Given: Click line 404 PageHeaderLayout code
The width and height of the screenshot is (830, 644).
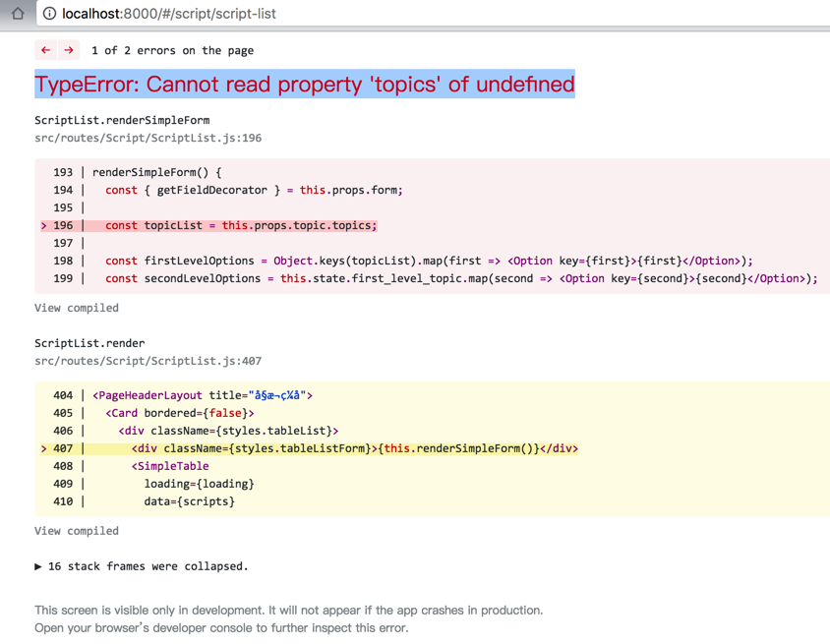Looking at the screenshot, I should (203, 396).
